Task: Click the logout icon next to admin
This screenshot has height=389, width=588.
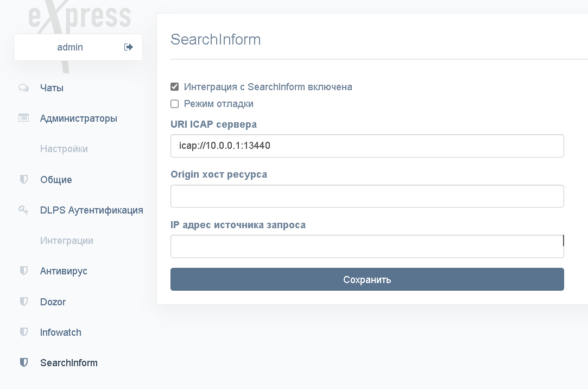Action: click(x=128, y=47)
